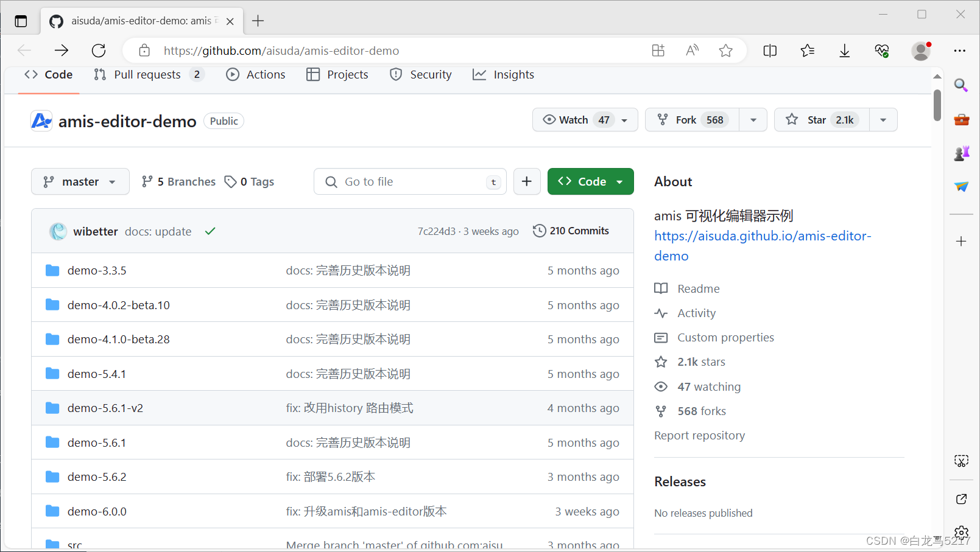Open commit hash 7c224d3
The height and width of the screenshot is (552, 980).
click(437, 231)
